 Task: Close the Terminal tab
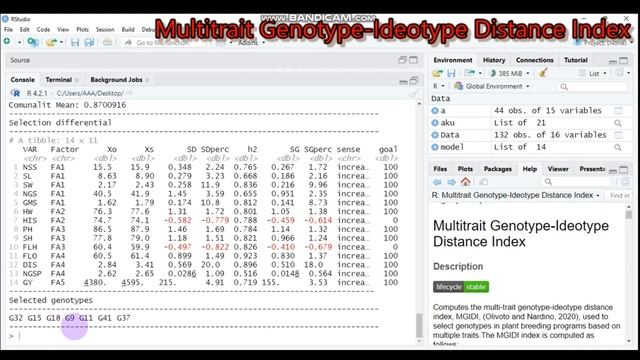77,80
